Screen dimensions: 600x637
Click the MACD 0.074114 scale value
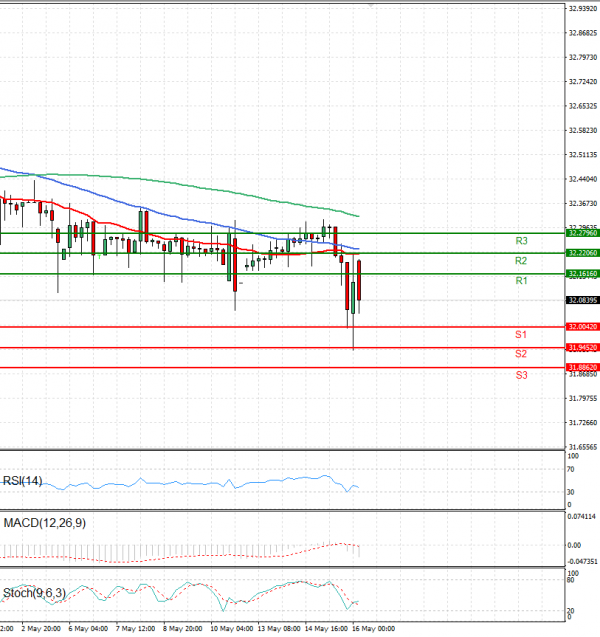pos(582,517)
